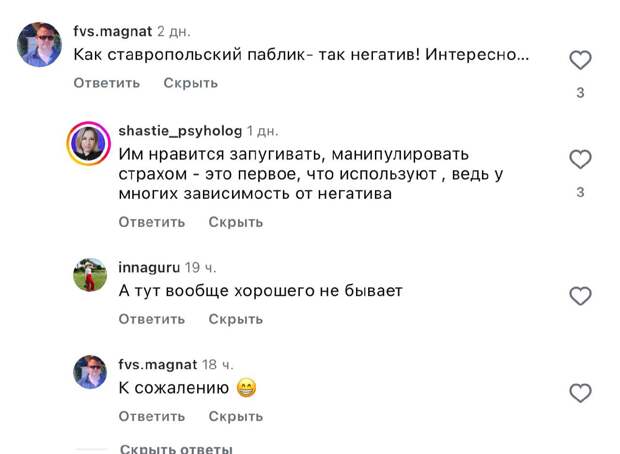Viewport: 620px width, 454px height.
Task: Reply to the 'К сожалению' comment
Action: 152,416
